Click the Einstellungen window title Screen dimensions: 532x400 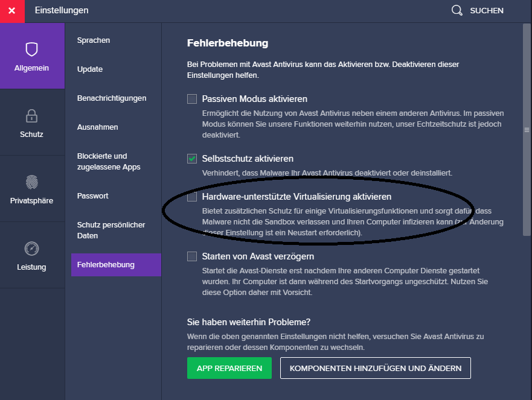click(62, 10)
